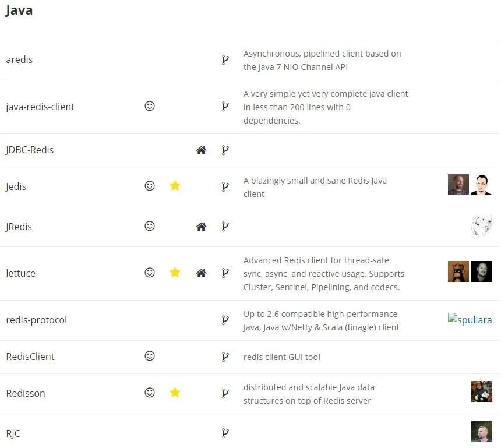Click the smiley icon beside java-redis-client
Viewport: 501px width, 448px height.
150,106
